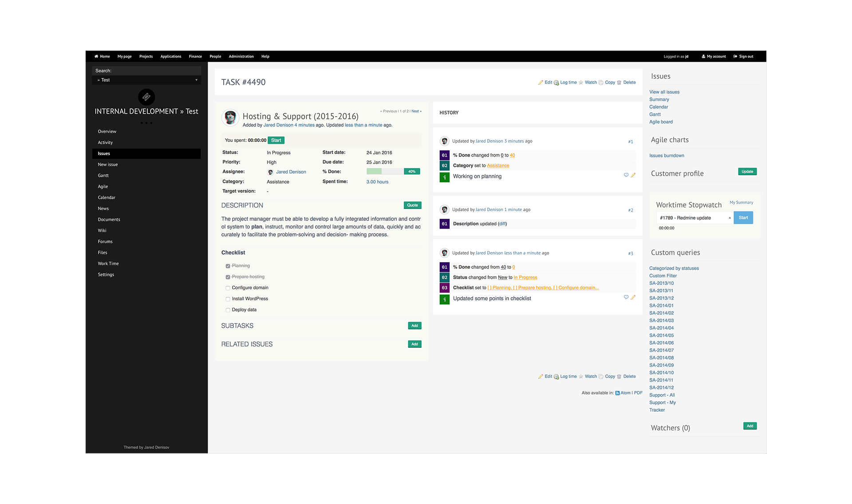Click the Quote button beside Description

point(412,205)
